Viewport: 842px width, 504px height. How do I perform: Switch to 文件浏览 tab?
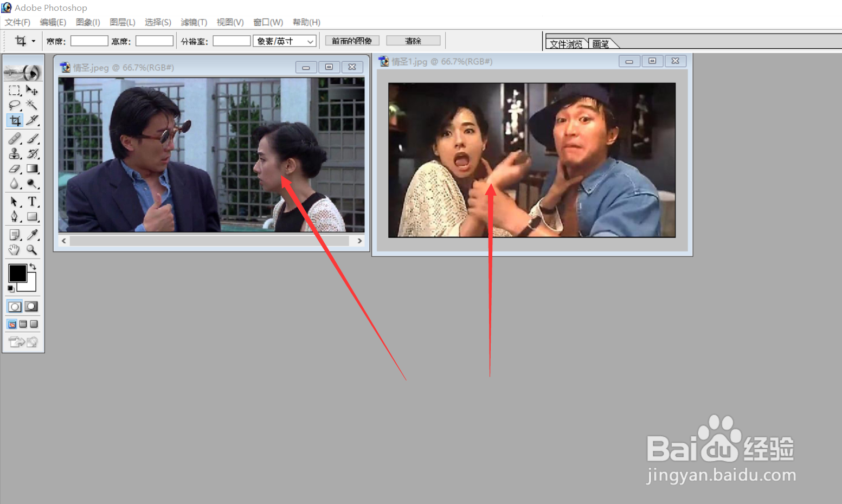point(566,44)
